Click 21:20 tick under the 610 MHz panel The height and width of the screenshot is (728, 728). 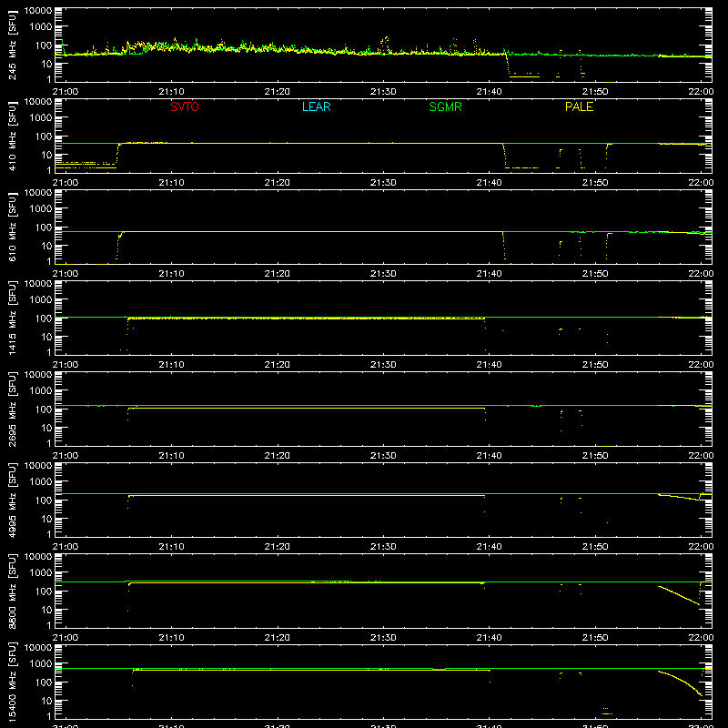[278, 274]
